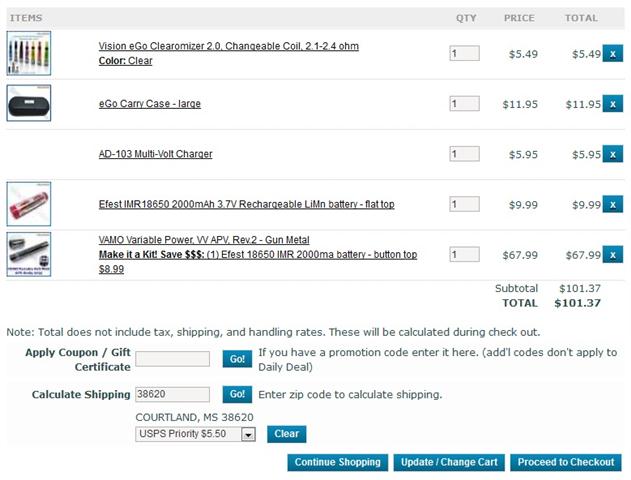Remove AD-103 Multi-Volt Charger from cart
Viewport: 631px width, 480px height.
[x=612, y=154]
